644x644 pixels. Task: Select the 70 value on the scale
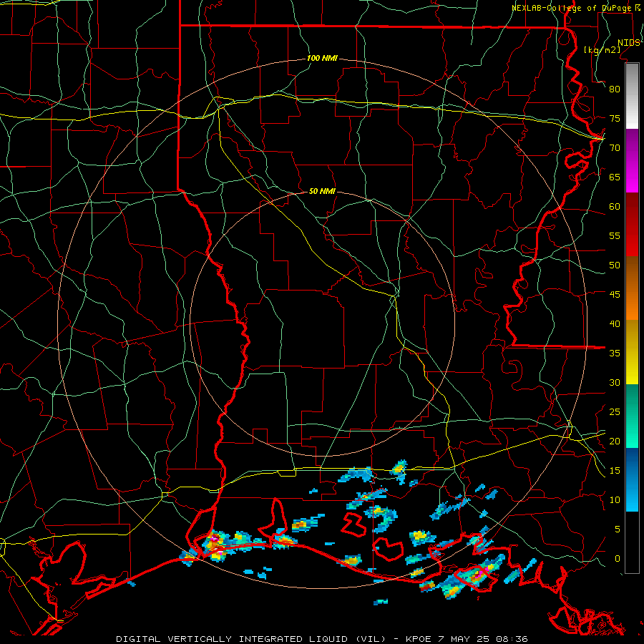pos(615,148)
